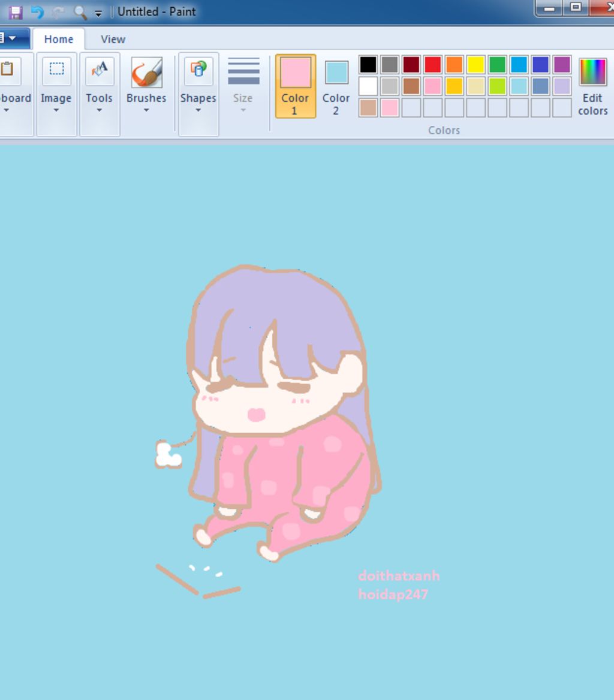Open Edit colors dialog
The height and width of the screenshot is (700, 614).
592,87
